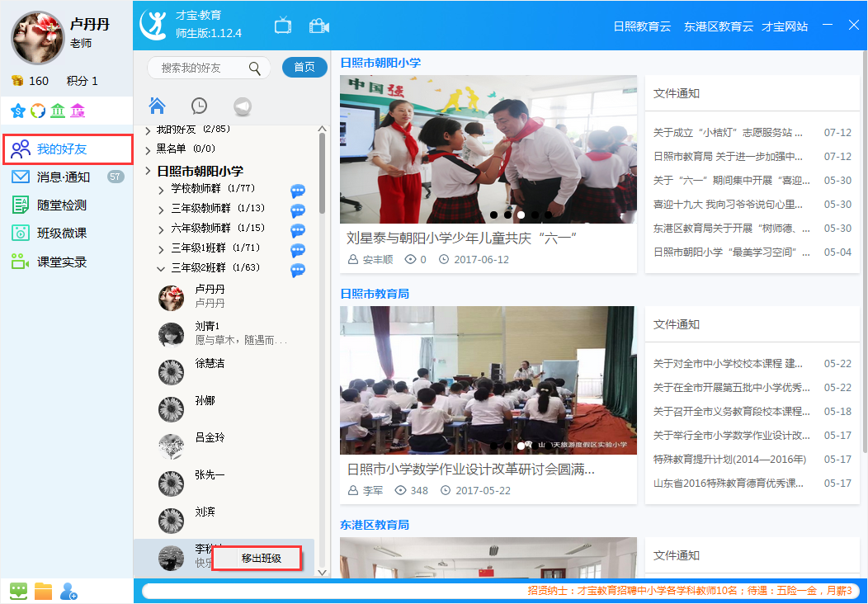
Task: Click the blue star badge icon
Action: click(18, 111)
